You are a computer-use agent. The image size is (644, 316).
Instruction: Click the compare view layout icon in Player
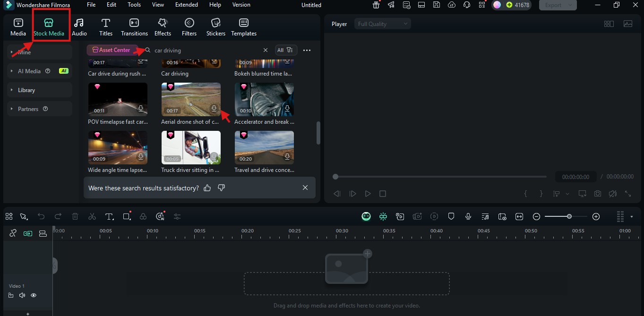click(609, 24)
